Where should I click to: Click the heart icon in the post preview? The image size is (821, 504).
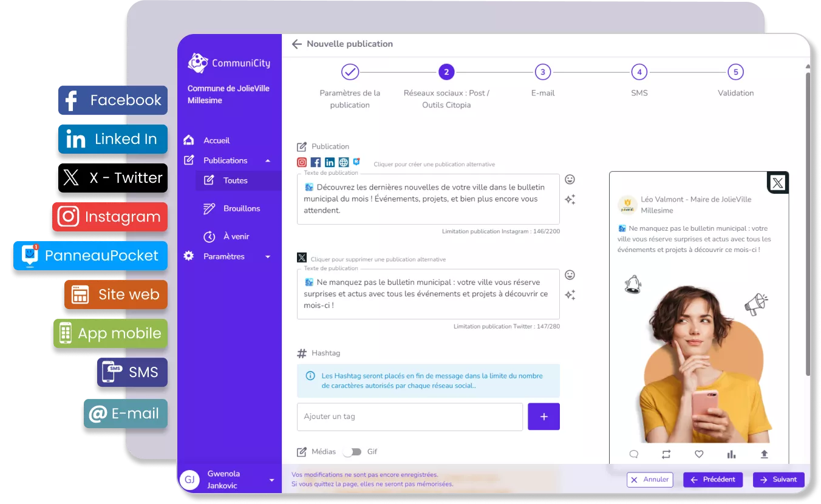point(699,454)
